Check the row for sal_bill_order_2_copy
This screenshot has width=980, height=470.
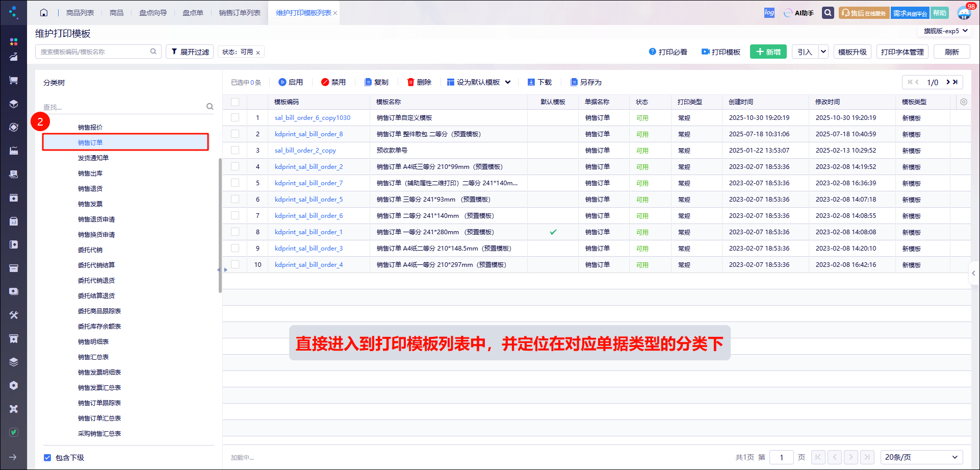(235, 150)
